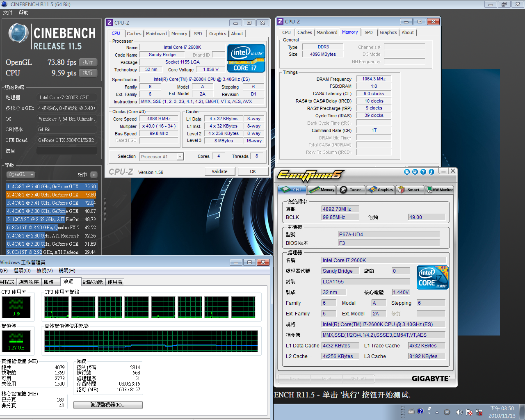The image size is (525, 420).
Task: Click the CPU 使用率 0 % meter
Action: tap(16, 307)
